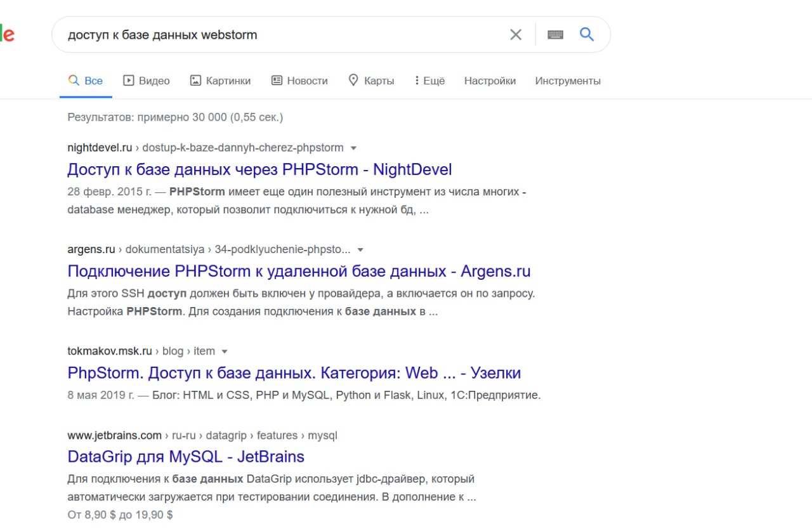Open "Подключение PHPStorm к удаленной базе данных" link
Image resolution: width=812 pixels, height=531 pixels.
point(299,271)
